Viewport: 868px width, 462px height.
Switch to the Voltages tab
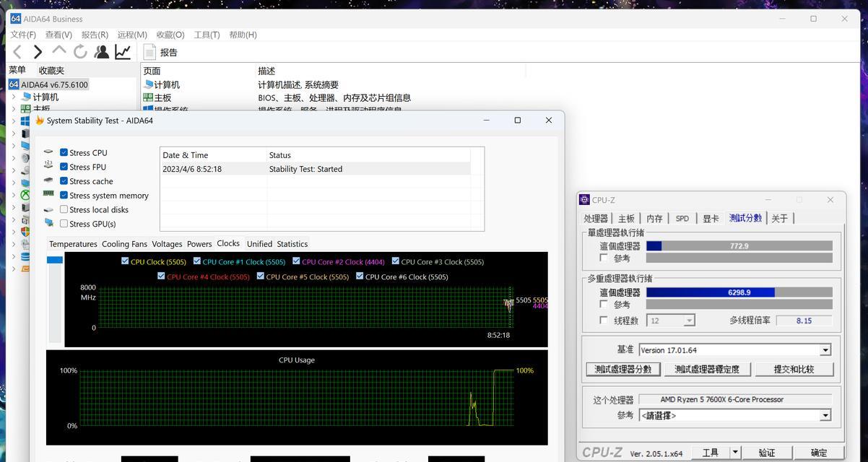pos(167,244)
